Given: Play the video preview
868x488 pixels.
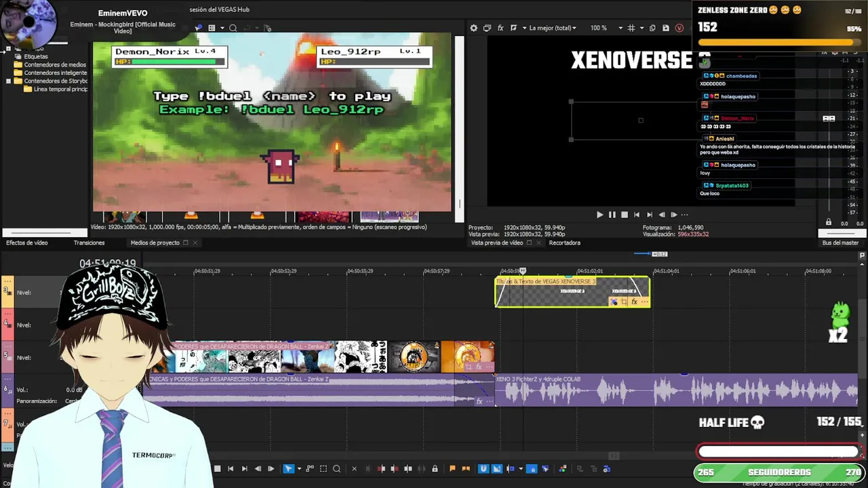Looking at the screenshot, I should point(599,215).
